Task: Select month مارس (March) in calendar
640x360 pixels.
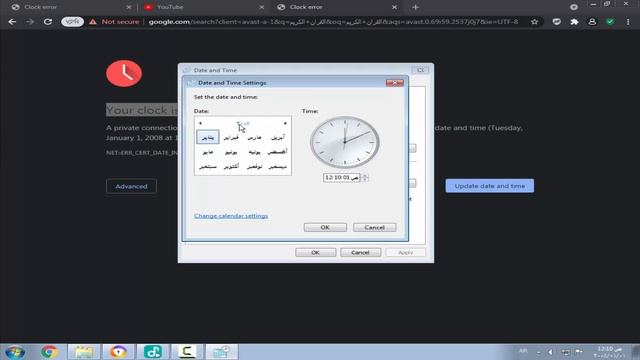Action: (254, 137)
